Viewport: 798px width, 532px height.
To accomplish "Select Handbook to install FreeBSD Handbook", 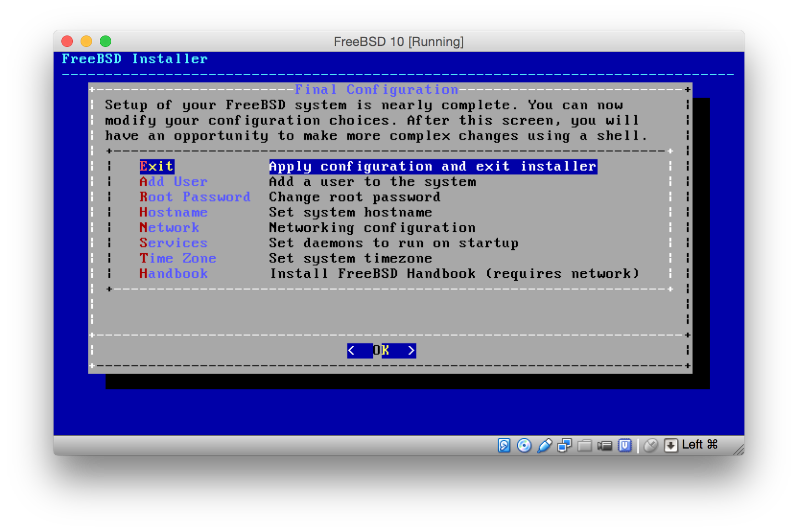I will pyautogui.click(x=174, y=273).
